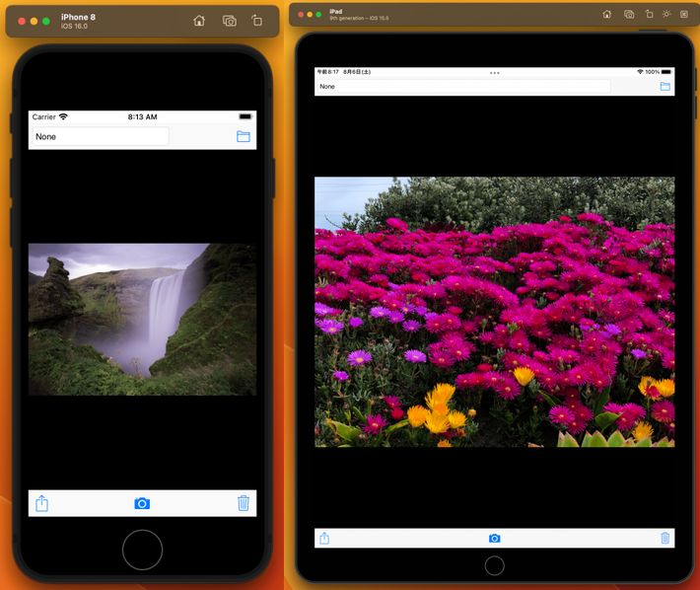The width and height of the screenshot is (700, 590).
Task: Click the rightmost icon in iPad simulator toolbar
Action: point(684,15)
